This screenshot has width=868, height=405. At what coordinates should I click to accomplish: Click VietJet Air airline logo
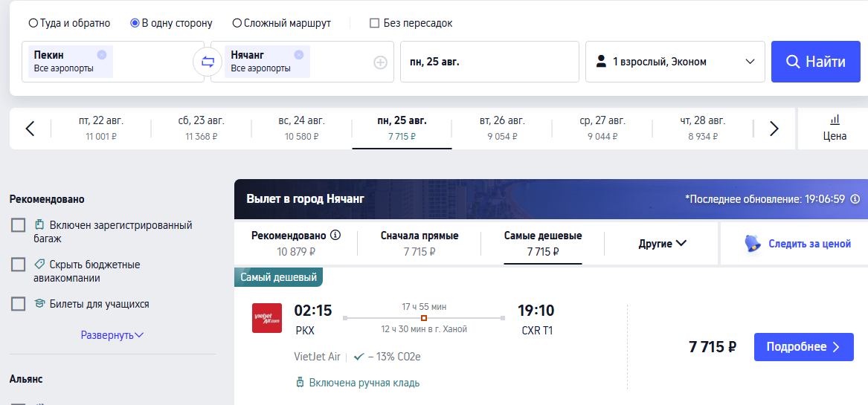pyautogui.click(x=267, y=318)
